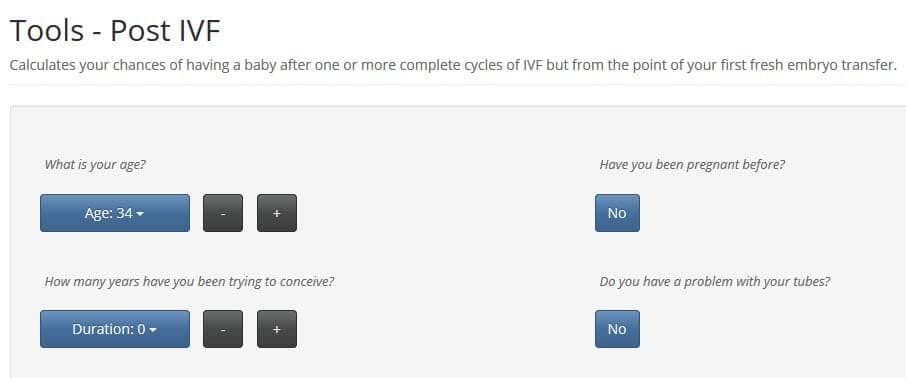Screen dimensions: 906x378
Task: Toggle the tubes problem No button
Action: [617, 329]
